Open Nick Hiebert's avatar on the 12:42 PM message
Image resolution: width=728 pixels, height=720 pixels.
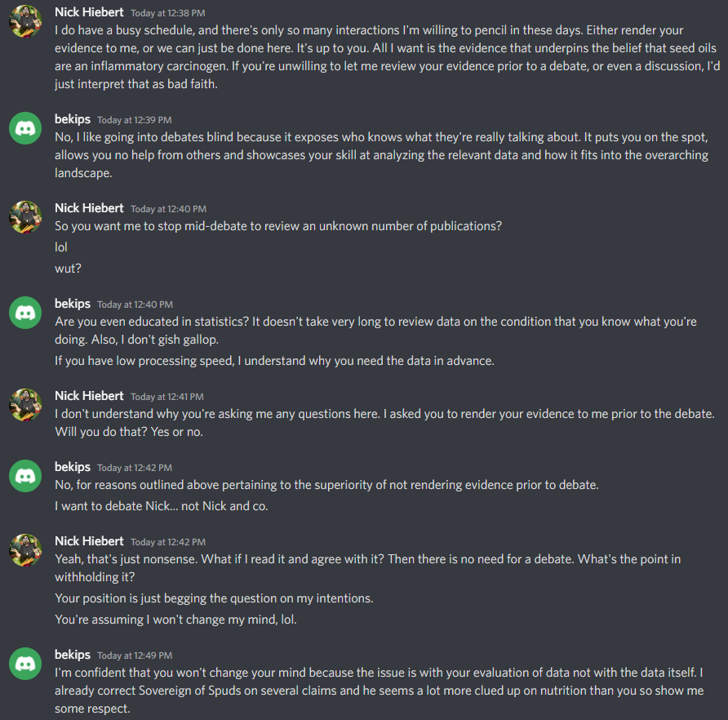tap(25, 551)
